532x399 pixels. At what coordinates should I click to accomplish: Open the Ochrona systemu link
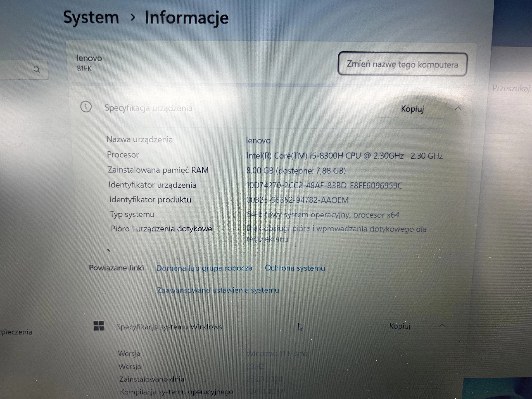(x=295, y=268)
